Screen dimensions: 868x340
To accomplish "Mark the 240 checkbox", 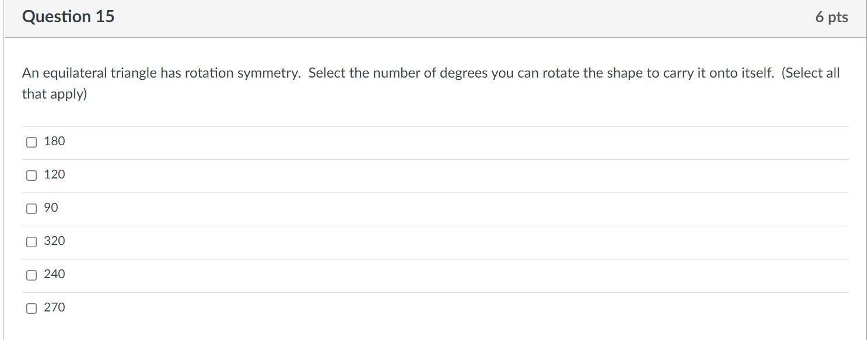I will [x=32, y=275].
